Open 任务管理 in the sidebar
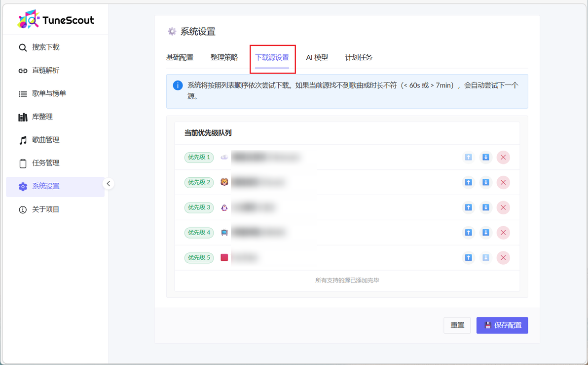The height and width of the screenshot is (365, 588). [x=55, y=163]
